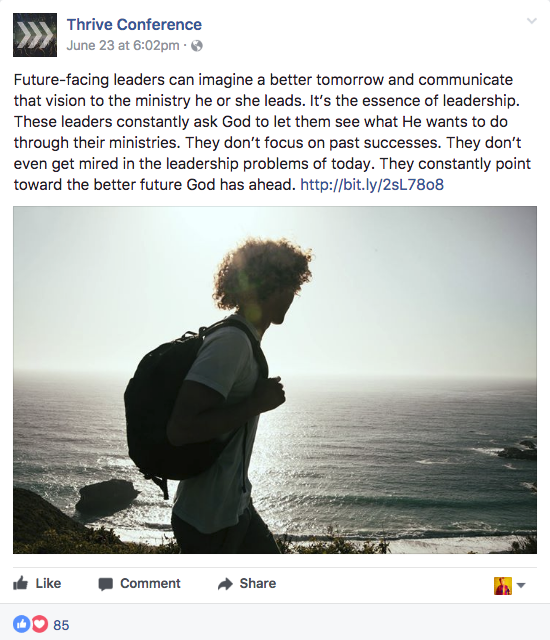Open the Thrive Conference page name link
Viewport: 550px width, 640px height.
[x=134, y=24]
